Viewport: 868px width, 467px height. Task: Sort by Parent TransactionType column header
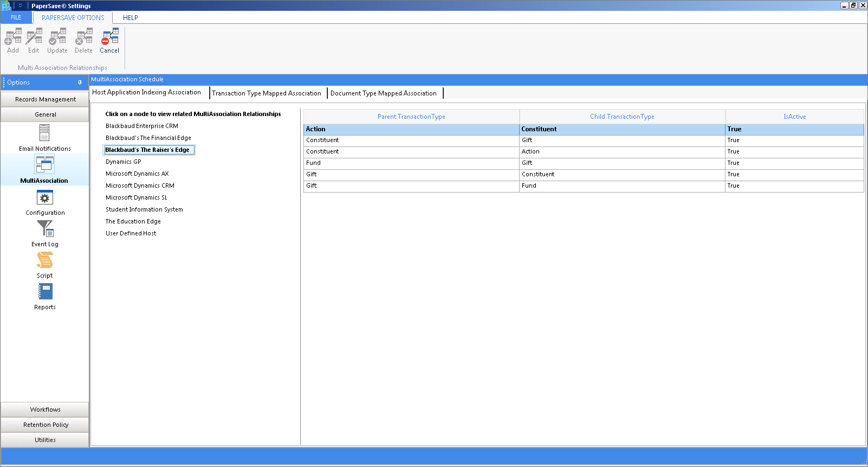(411, 117)
